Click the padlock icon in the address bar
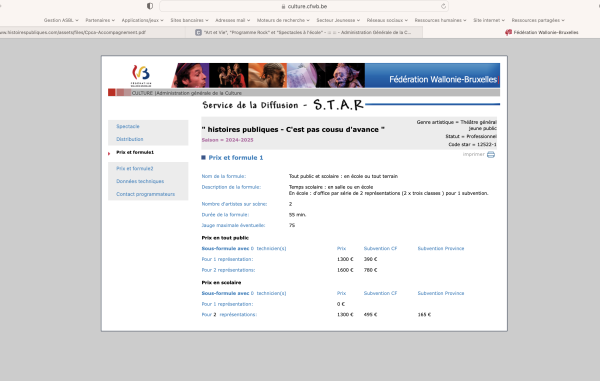Screen dimensions: 600x381 coord(283,7)
